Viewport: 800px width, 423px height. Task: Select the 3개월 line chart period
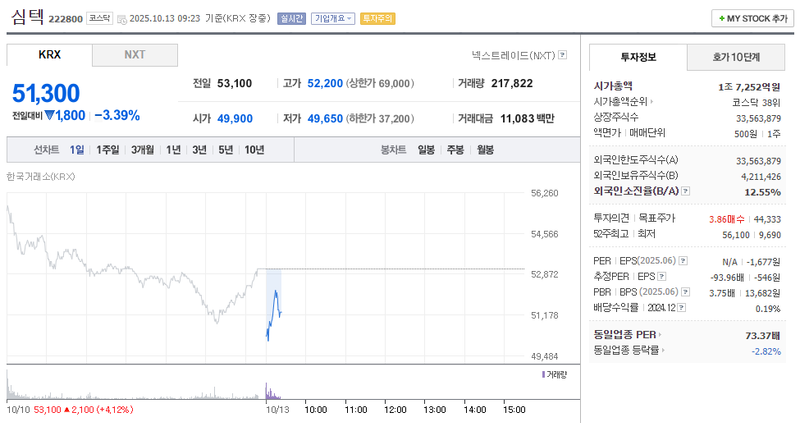tap(142, 150)
